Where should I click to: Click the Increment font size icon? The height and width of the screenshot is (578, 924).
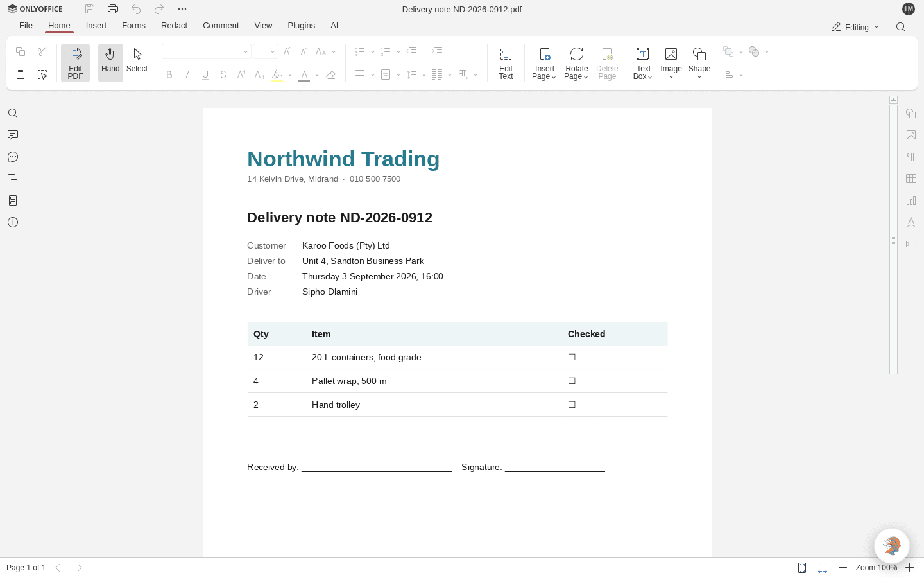tap(287, 51)
